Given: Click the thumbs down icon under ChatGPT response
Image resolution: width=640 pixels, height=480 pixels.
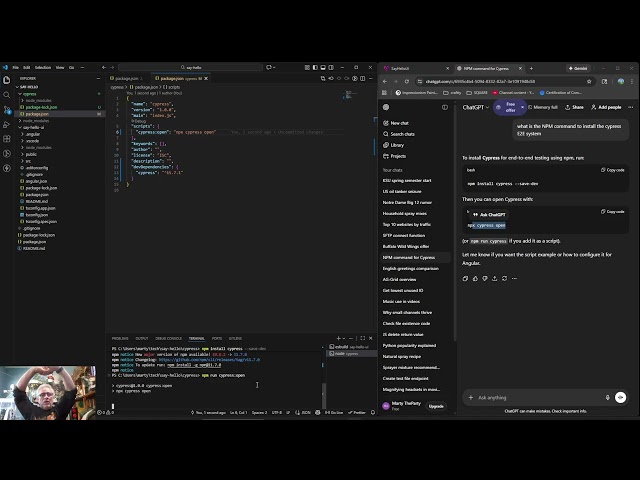Looking at the screenshot, I should pos(485,278).
